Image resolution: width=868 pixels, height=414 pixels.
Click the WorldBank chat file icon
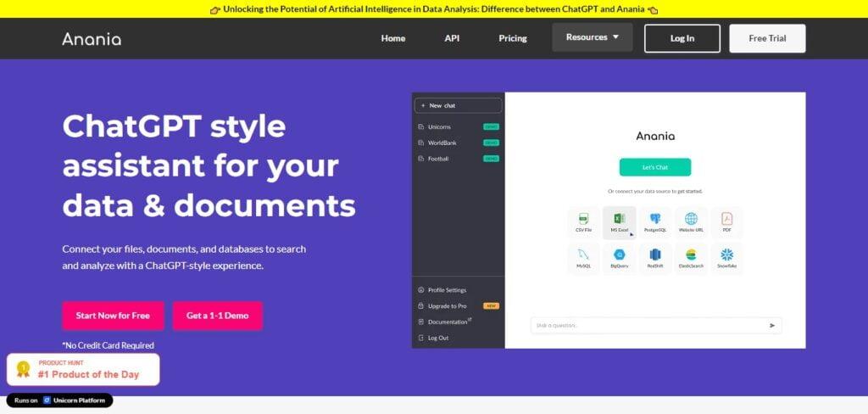[x=420, y=143]
